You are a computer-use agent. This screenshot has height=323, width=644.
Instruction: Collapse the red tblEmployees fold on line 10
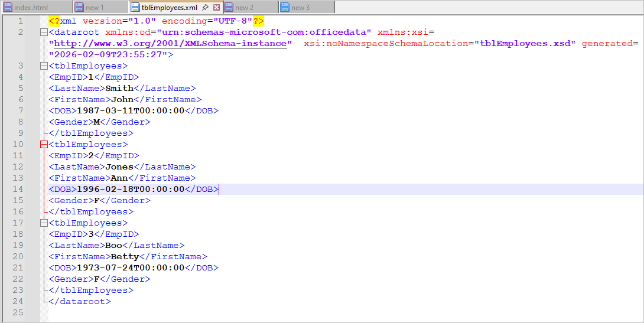click(x=44, y=145)
